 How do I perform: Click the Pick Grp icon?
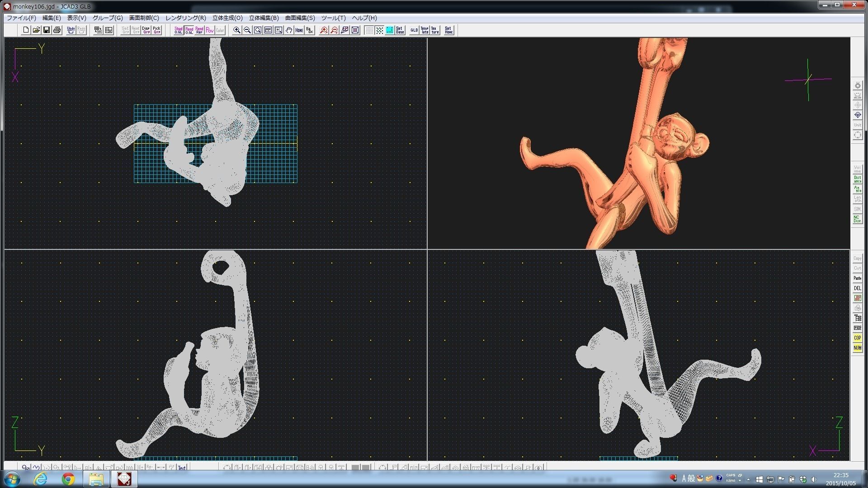(156, 30)
